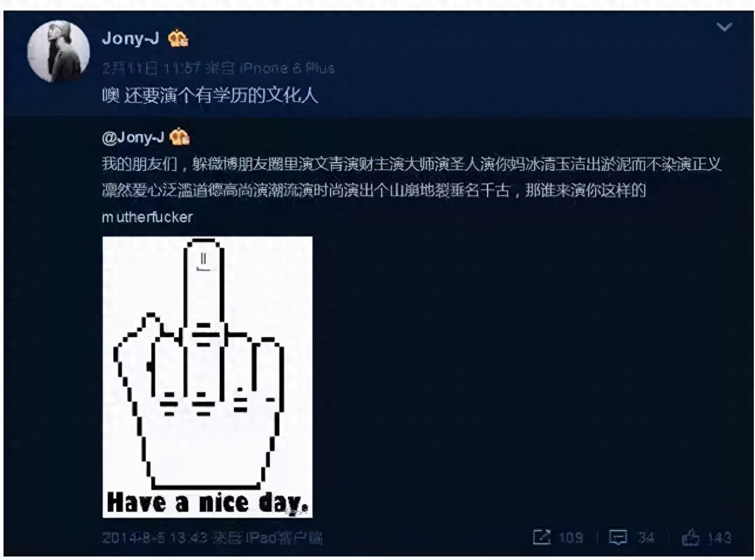
Task: Expand the post options chevron menu
Action: pyautogui.click(x=725, y=27)
